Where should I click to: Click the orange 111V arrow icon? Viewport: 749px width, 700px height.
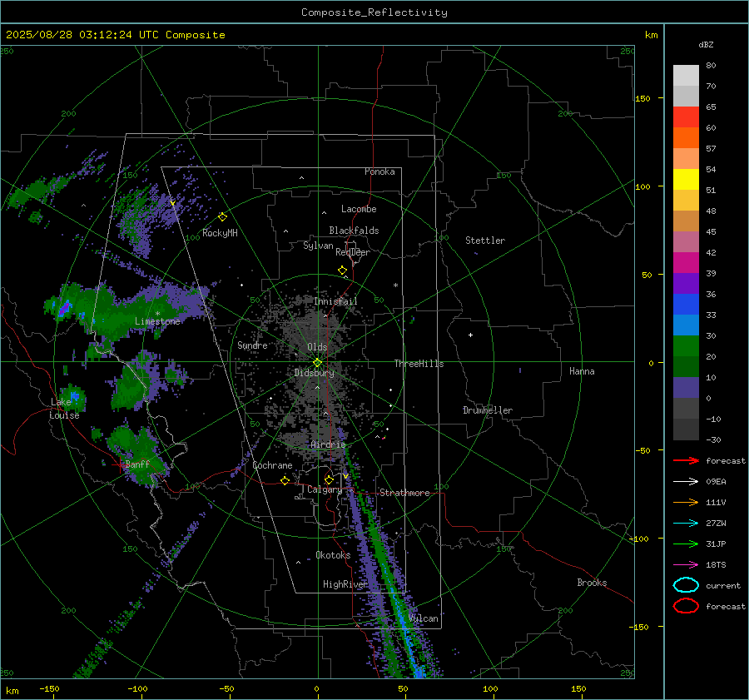click(686, 502)
